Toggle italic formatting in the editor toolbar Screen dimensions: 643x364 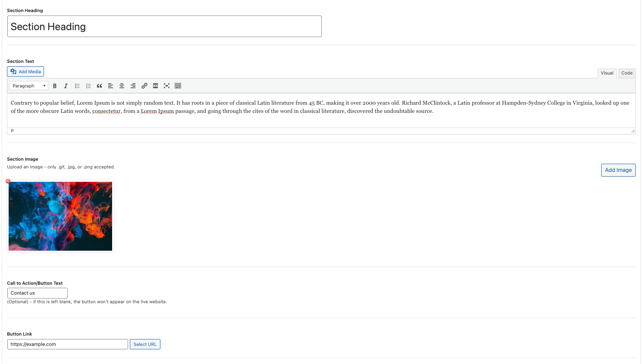(66, 86)
